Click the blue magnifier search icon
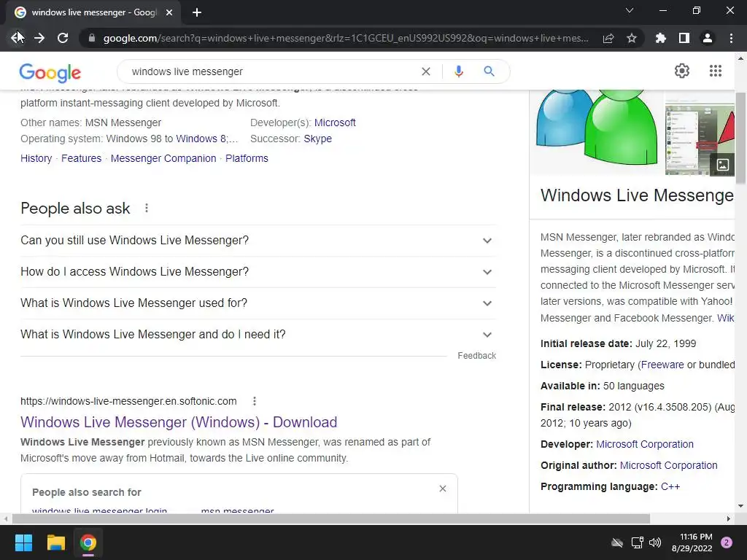The image size is (747, 560). click(x=489, y=71)
